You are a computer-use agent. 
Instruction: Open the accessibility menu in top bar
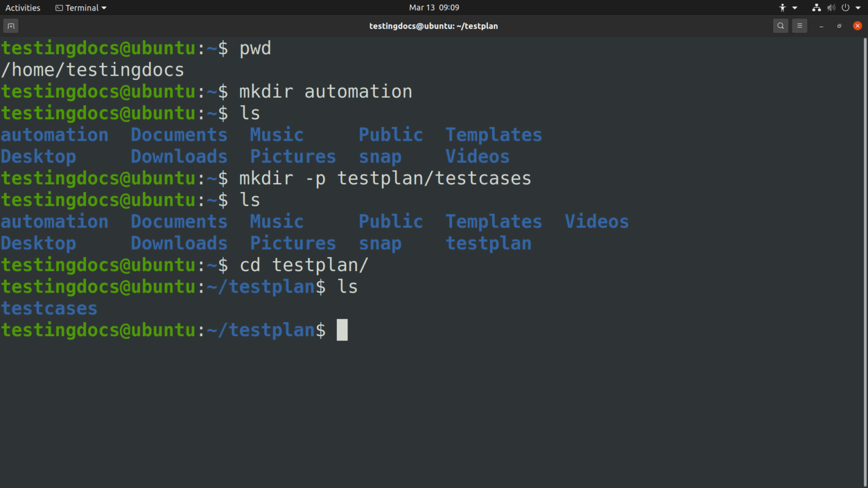tap(783, 8)
